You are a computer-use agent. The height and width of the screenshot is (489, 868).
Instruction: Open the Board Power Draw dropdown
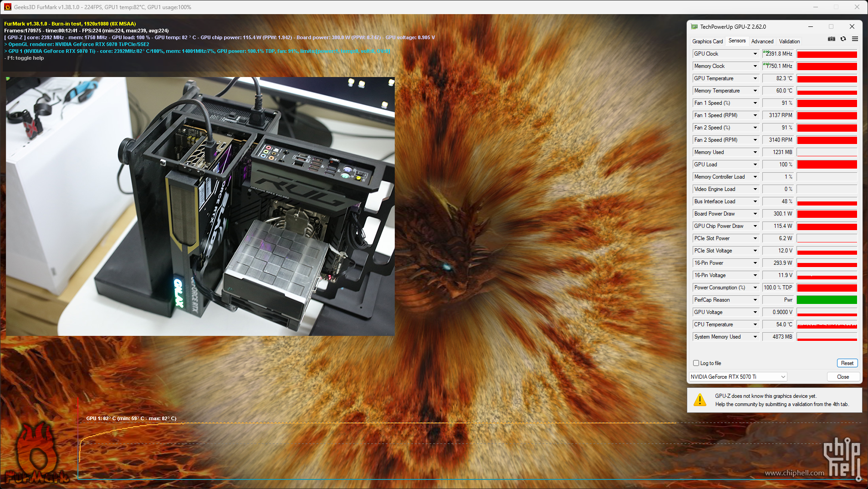point(755,214)
